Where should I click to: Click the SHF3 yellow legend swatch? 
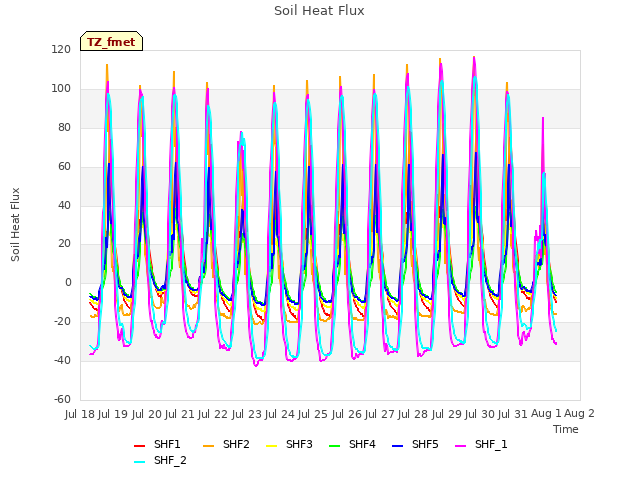(271, 446)
